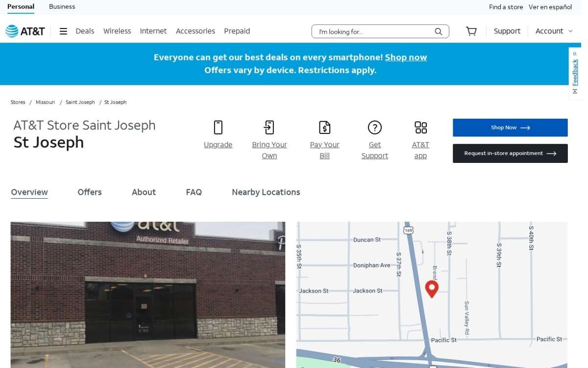Open the Accessories menu
Viewport: 588px width, 368px height.
(196, 31)
